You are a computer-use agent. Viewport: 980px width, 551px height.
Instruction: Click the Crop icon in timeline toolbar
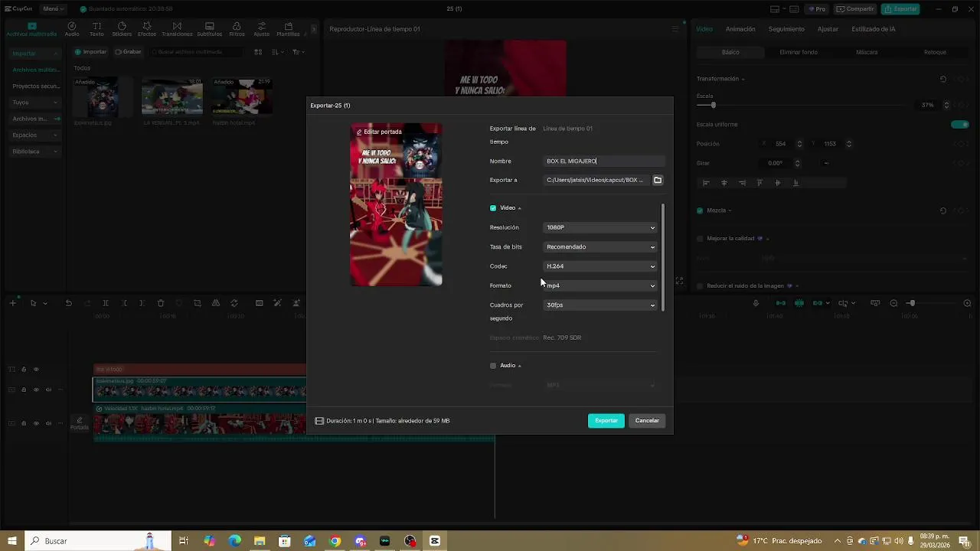198,304
